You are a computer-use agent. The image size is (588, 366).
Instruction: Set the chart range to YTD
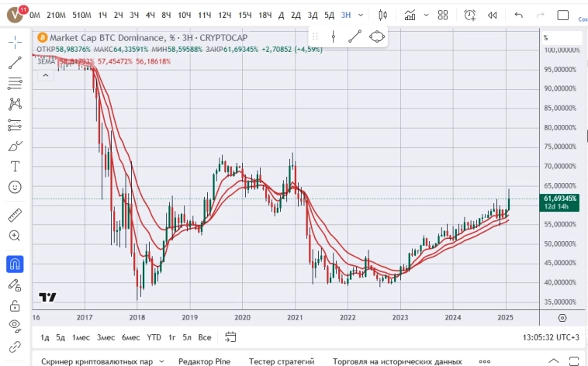point(154,337)
